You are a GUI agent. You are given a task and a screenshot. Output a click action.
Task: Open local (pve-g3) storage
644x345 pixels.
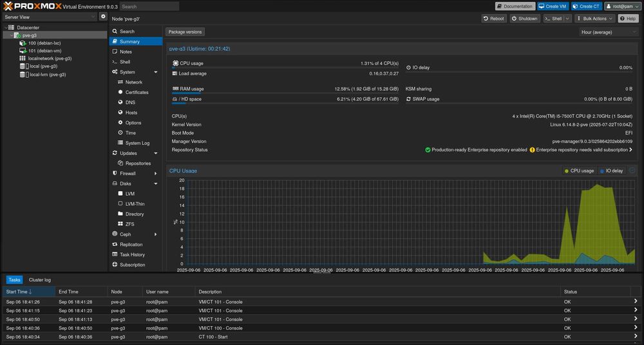[x=43, y=66]
